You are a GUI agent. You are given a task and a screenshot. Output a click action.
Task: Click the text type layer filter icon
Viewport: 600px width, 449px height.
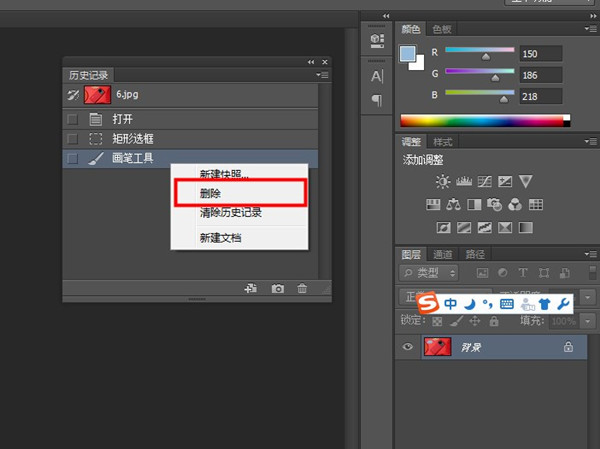[x=523, y=272]
